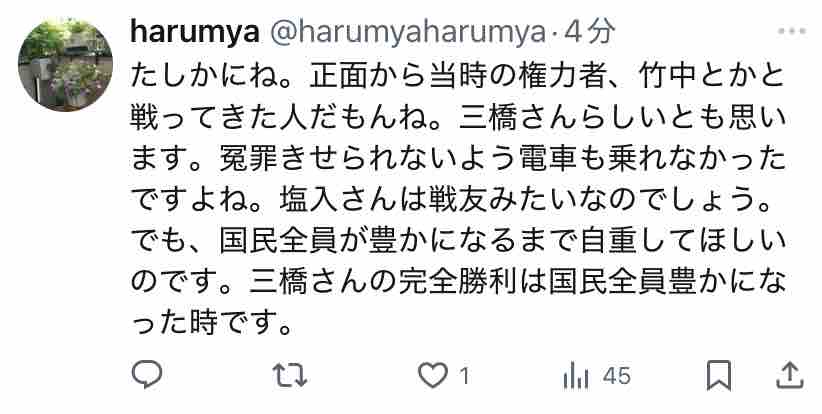The width and height of the screenshot is (822, 414).
Task: Visit the @harumyaharumya handle link
Action: coord(407,32)
